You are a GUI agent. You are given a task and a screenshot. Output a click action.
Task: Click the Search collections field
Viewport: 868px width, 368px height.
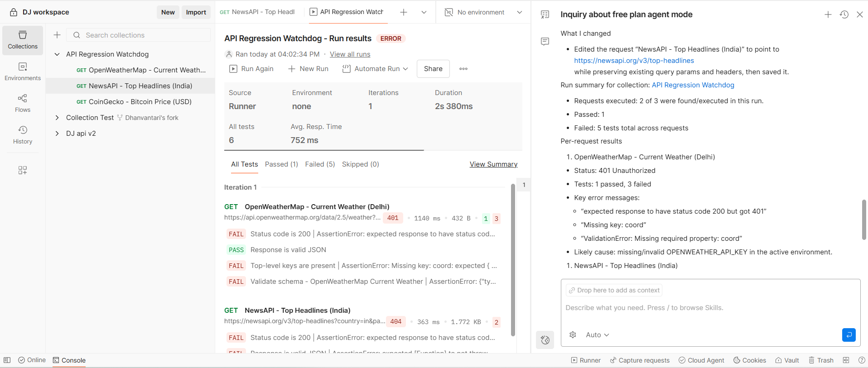click(x=139, y=35)
